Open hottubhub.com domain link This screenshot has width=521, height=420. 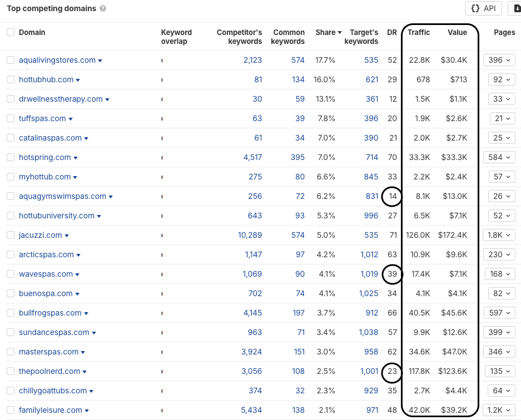click(x=46, y=79)
